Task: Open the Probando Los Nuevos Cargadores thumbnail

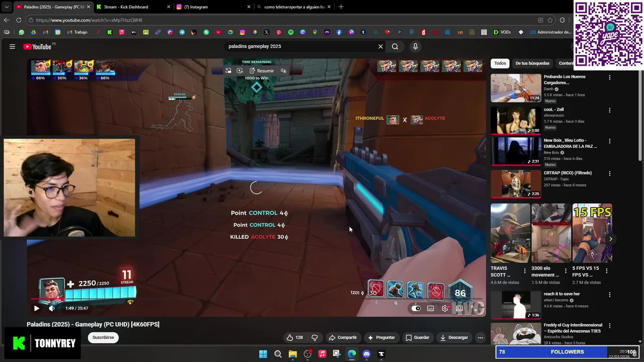Action: [x=516, y=88]
